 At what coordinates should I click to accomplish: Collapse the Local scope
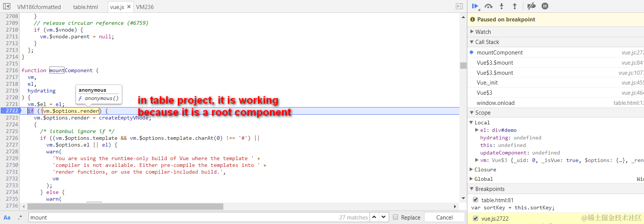pyautogui.click(x=471, y=123)
